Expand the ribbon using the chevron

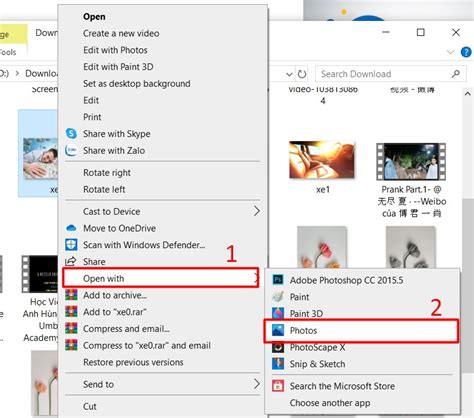450,52
